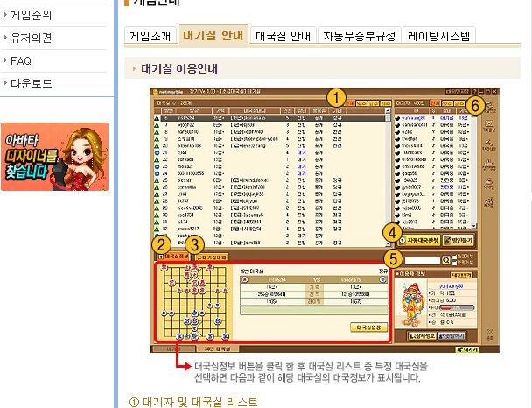Tick the upper checkbox beside the search icon
Image resolution: width=532 pixels, height=408 pixels.
455,257
